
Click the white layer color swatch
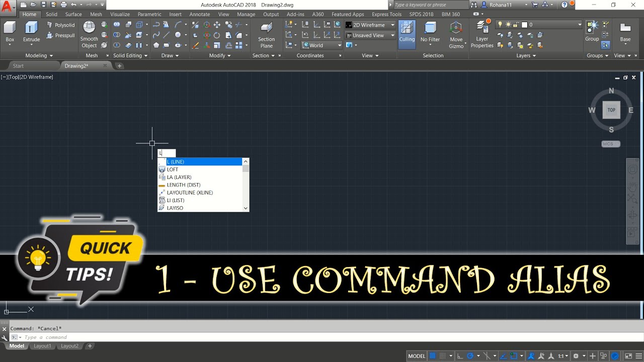[x=524, y=25]
